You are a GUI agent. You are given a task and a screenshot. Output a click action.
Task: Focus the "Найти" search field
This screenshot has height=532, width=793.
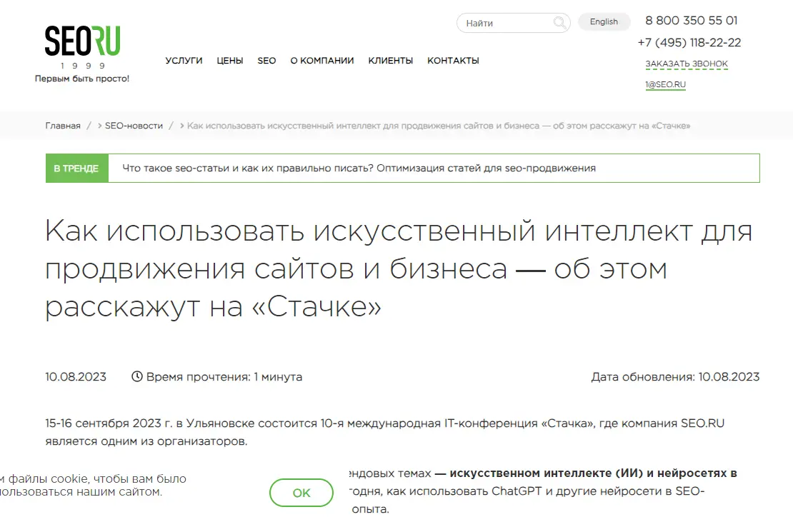514,23
